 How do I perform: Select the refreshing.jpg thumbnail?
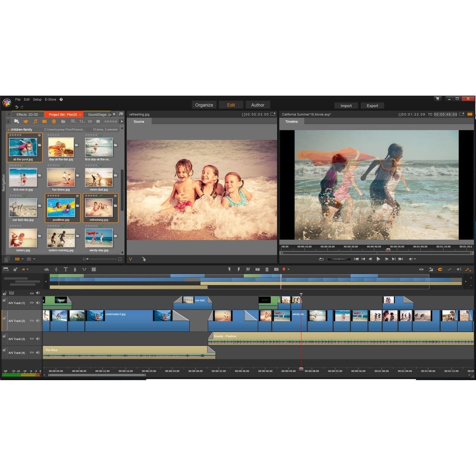point(99,208)
